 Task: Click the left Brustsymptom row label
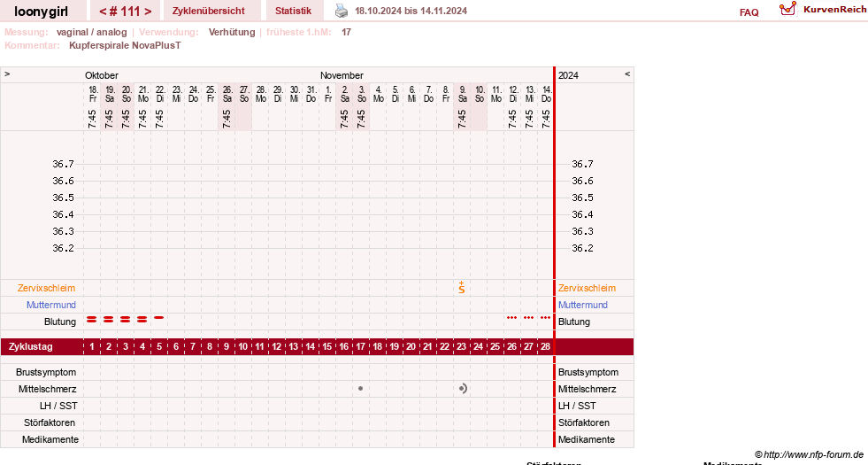point(46,372)
